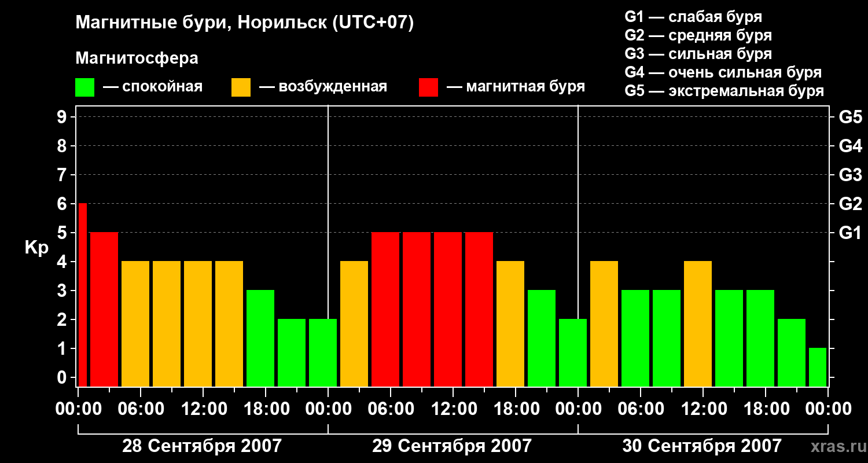The image size is (868, 463).
Task: Click the red магнитная буря legend swatch
Action: pyautogui.click(x=428, y=87)
